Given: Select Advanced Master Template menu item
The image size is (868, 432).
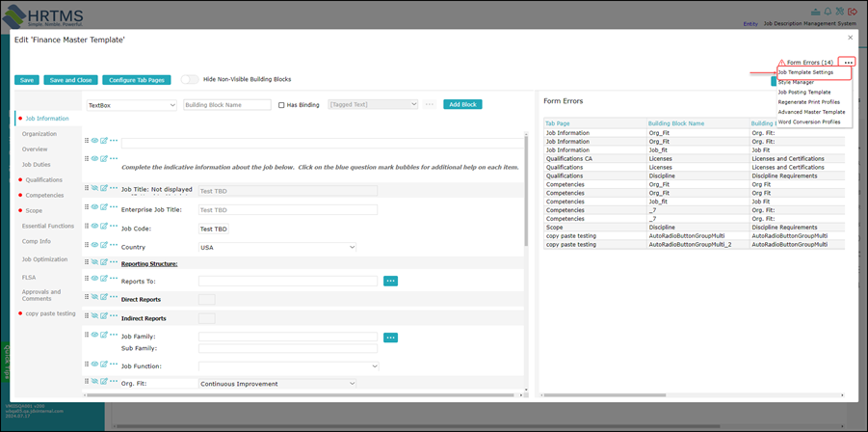Looking at the screenshot, I should [811, 112].
